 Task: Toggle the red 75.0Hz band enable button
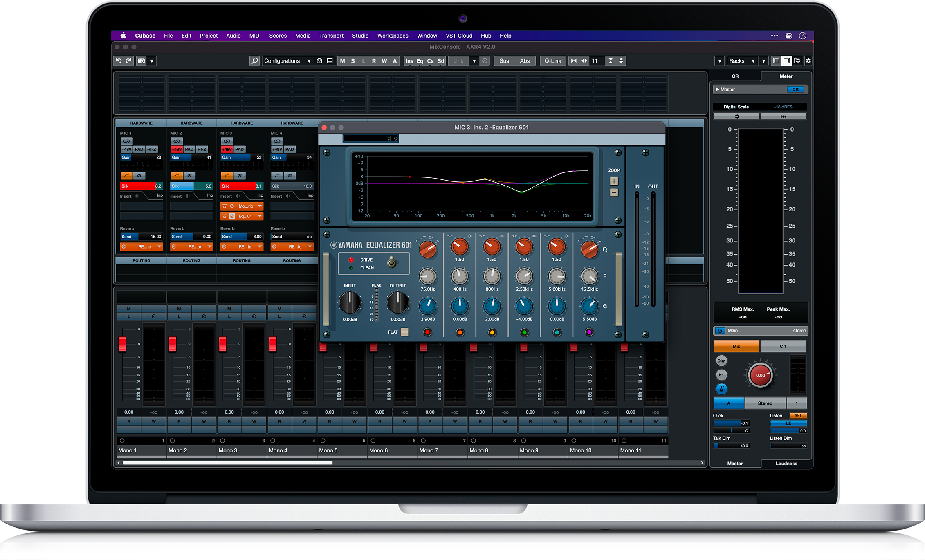click(427, 332)
